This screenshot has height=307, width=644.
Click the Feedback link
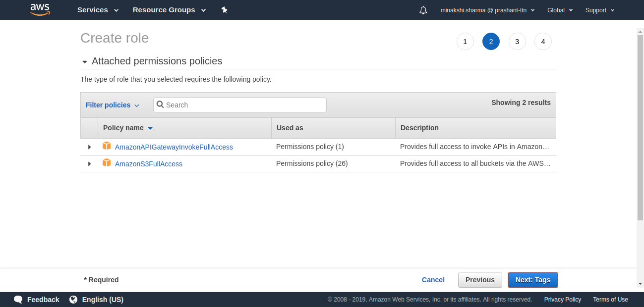pyautogui.click(x=43, y=300)
